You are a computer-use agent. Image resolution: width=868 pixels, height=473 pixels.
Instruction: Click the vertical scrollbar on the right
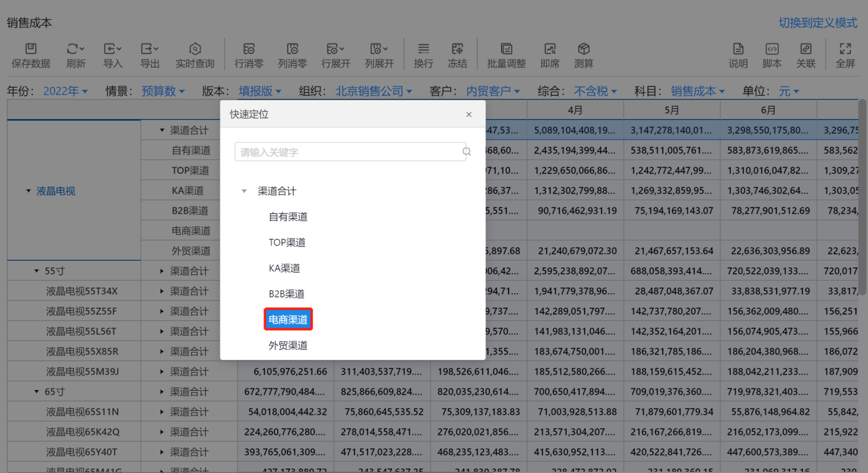(862, 188)
